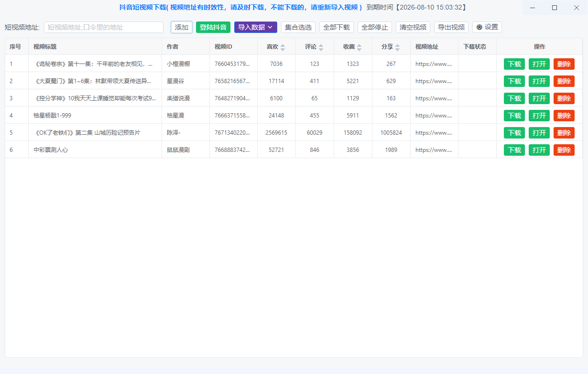The width and height of the screenshot is (588, 374).
Task: Select the title 《控分学神》10我天天上课睡觉
Action: [95, 98]
